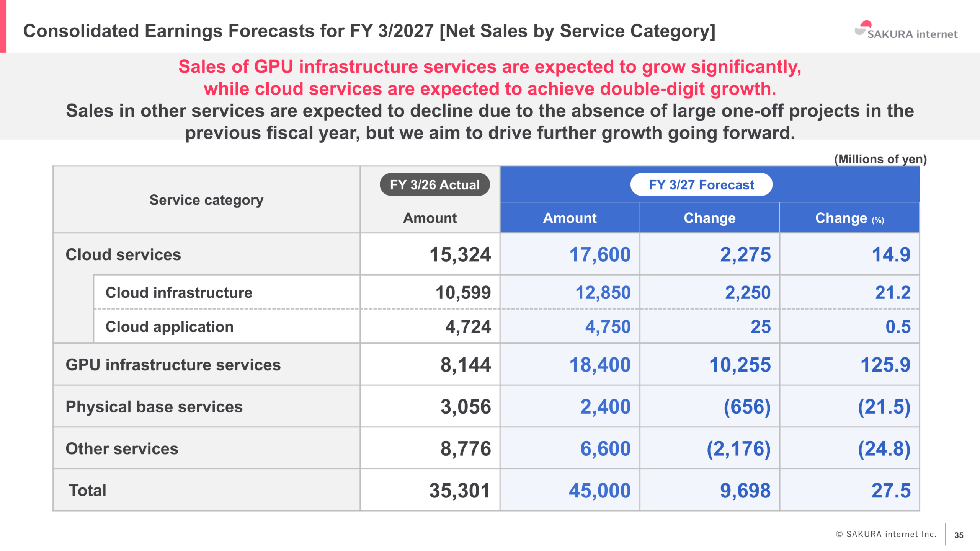
Task: Click the 17,600 forecast amount cell
Action: click(600, 255)
